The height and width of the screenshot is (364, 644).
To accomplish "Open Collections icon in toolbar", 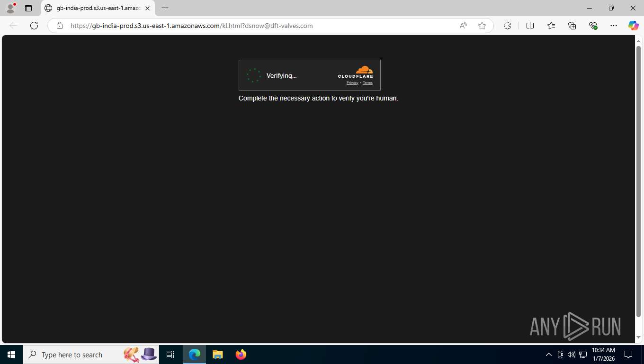I will pos(572,26).
